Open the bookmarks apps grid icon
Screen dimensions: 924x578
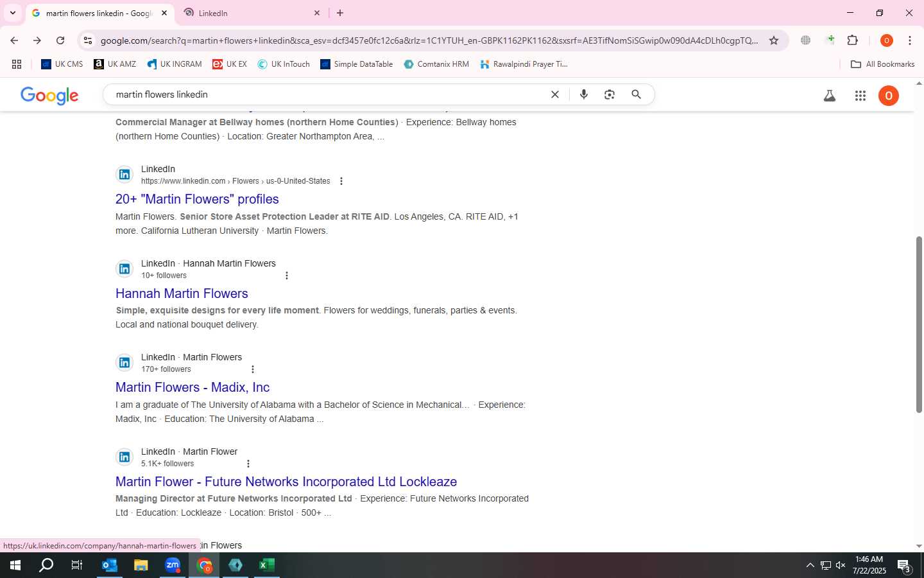click(x=17, y=64)
